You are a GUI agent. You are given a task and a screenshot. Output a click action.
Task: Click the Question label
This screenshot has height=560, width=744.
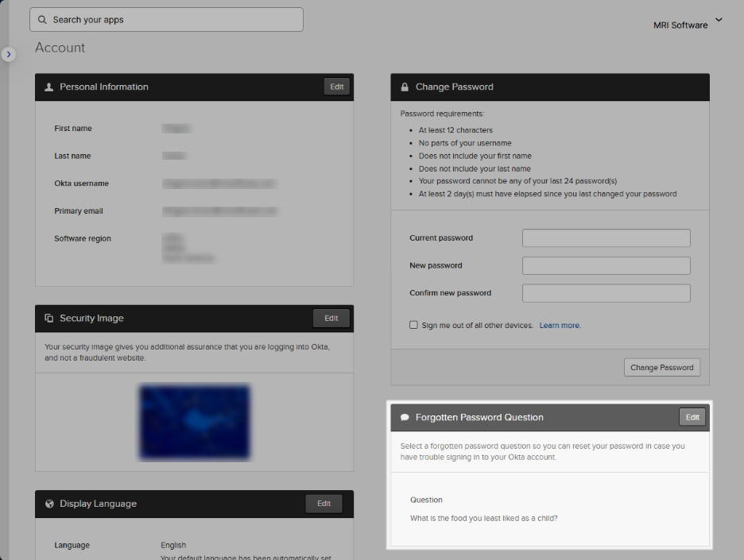click(426, 500)
